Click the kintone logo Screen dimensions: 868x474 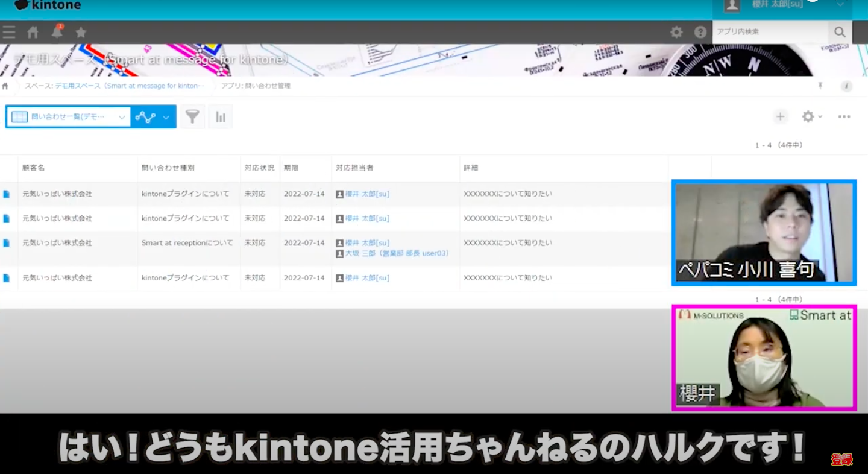point(47,5)
